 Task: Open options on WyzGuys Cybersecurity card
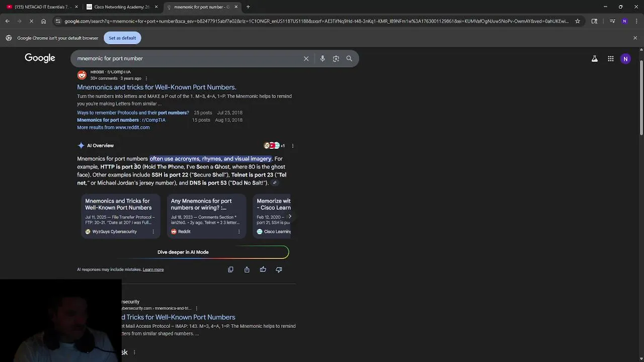point(153,232)
